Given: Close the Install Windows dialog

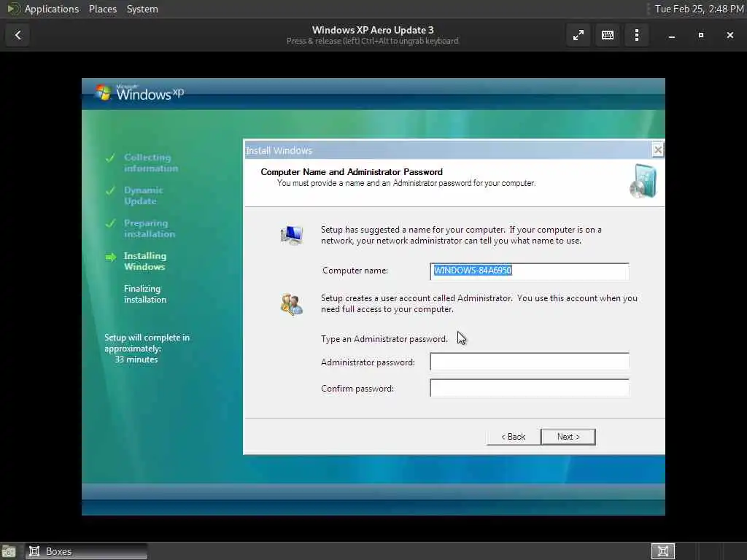Looking at the screenshot, I should [657, 150].
